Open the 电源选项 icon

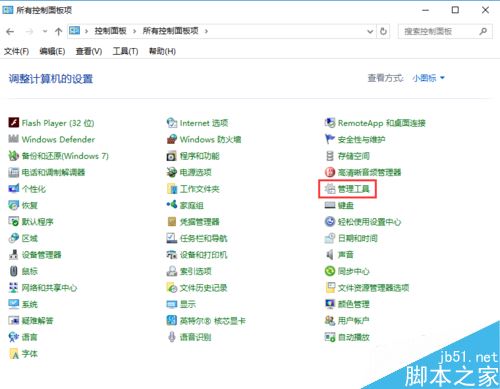pyautogui.click(x=172, y=172)
